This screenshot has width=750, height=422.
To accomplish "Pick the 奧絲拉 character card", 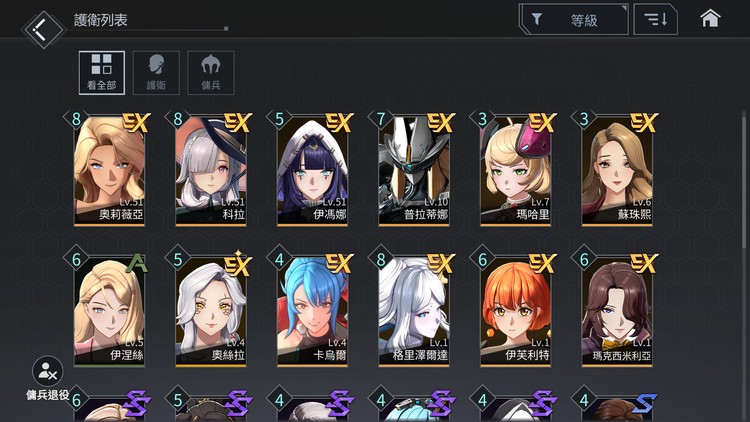I will 211,312.
